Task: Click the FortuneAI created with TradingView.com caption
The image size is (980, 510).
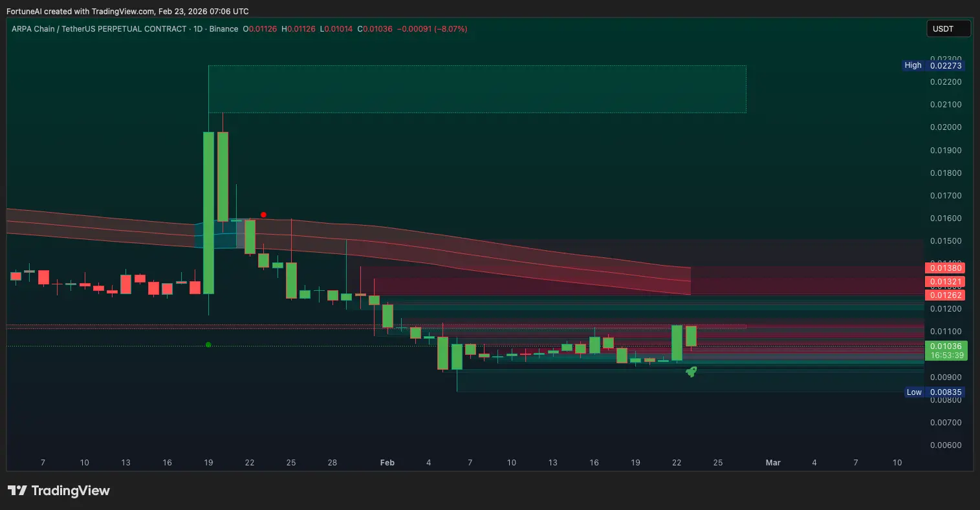Action: (127, 12)
